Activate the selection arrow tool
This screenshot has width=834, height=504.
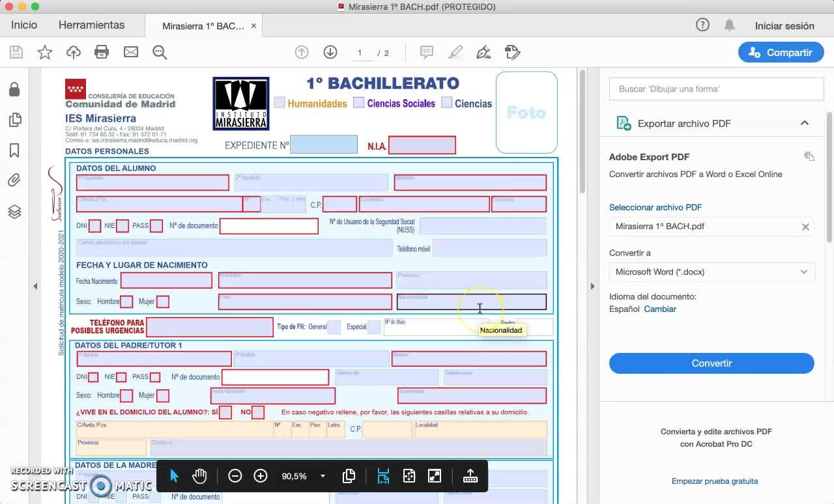(x=174, y=476)
